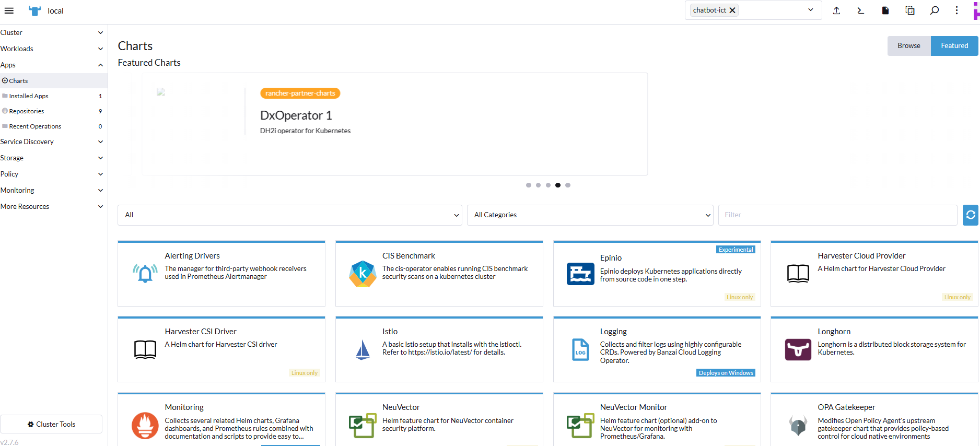
Task: Click the Monitoring Prometheus flame icon
Action: pyautogui.click(x=145, y=426)
